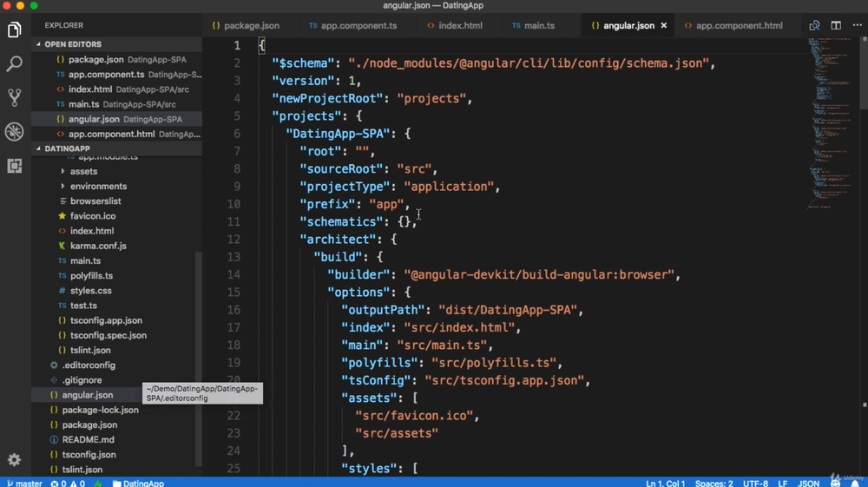Open package-lock.json in file tree
This screenshot has height=487, width=868.
pos(100,411)
